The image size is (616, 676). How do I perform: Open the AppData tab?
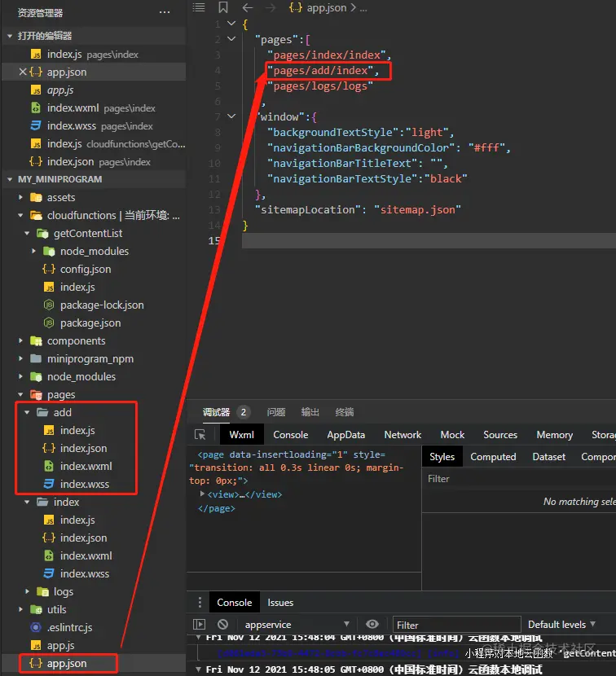pyautogui.click(x=345, y=435)
